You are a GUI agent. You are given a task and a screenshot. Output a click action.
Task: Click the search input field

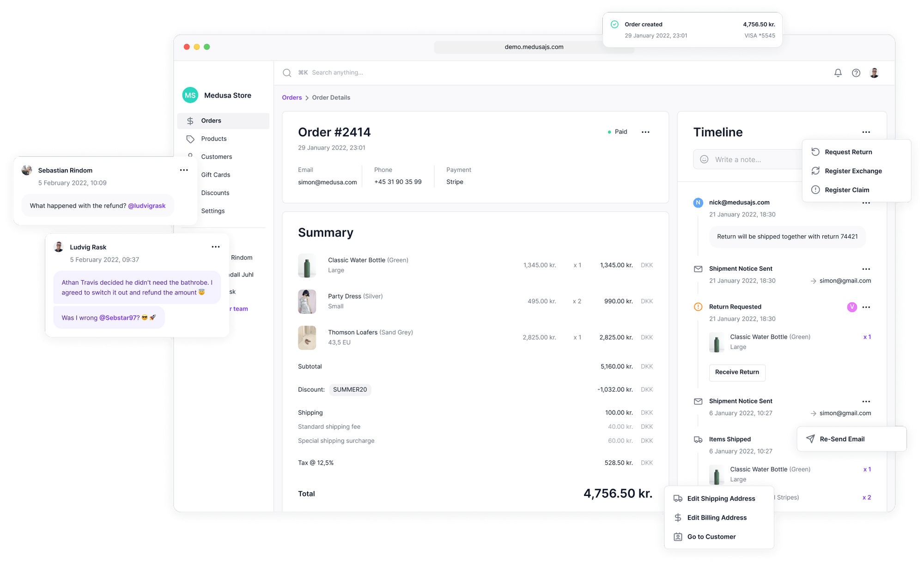(338, 73)
